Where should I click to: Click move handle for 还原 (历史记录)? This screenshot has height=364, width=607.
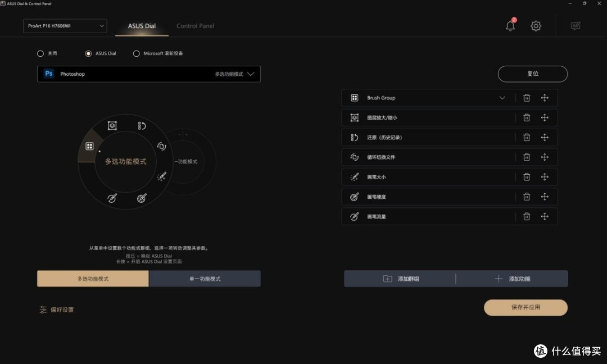545,137
